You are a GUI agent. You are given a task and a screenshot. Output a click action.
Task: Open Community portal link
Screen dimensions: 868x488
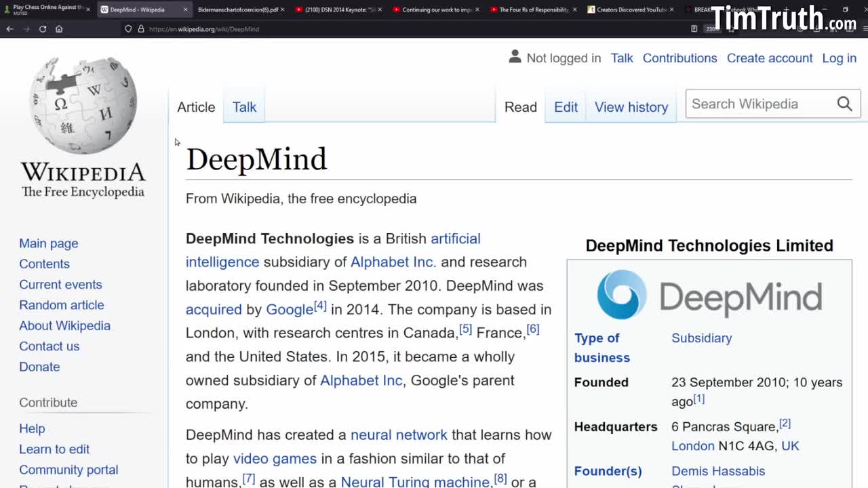point(68,470)
